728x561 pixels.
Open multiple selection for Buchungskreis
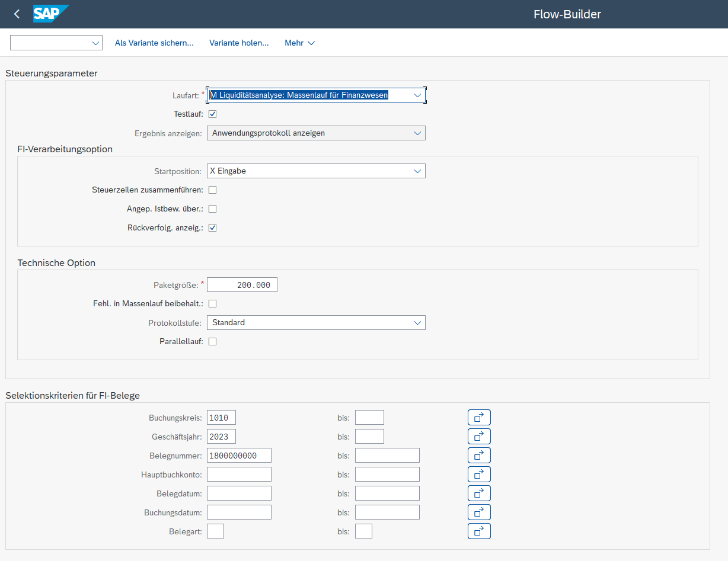pyautogui.click(x=479, y=418)
